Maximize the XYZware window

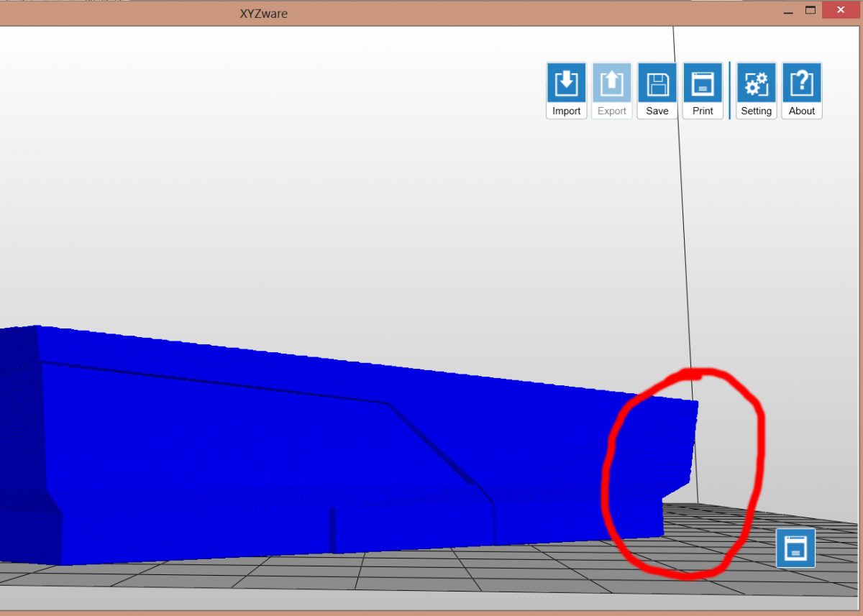pos(811,10)
